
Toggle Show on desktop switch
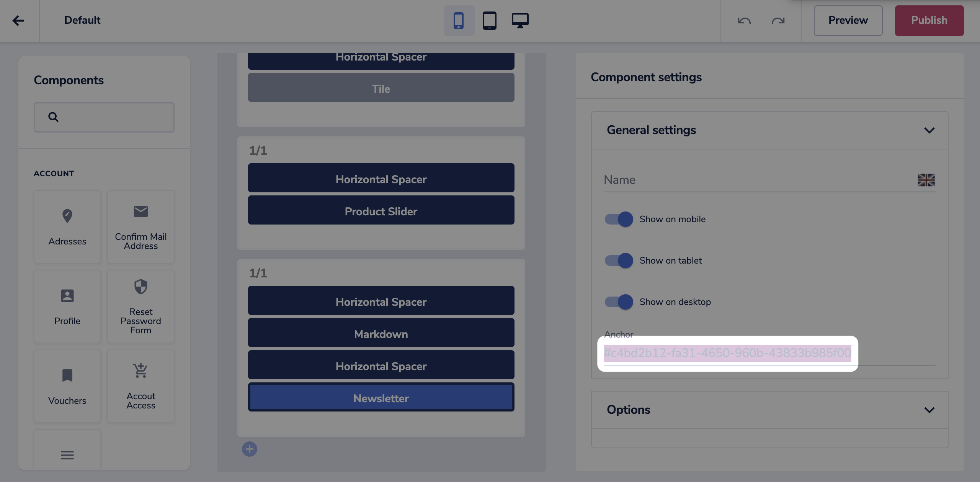tap(619, 302)
